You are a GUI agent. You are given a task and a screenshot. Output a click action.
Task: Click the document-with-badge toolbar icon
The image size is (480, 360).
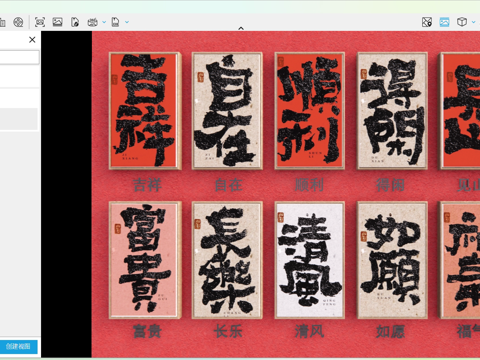pos(75,22)
